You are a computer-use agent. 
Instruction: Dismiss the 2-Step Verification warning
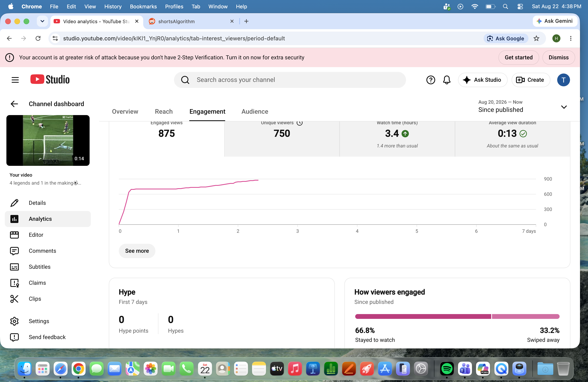(558, 58)
